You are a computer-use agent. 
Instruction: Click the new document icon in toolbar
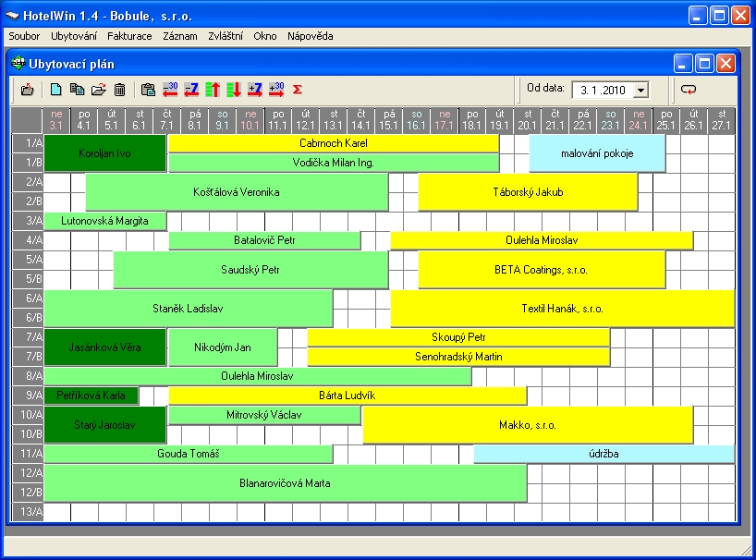click(56, 90)
